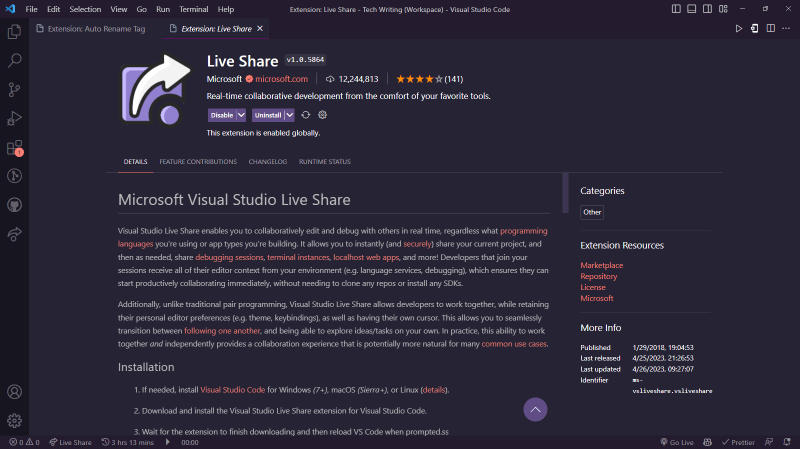Click the extension sync/reload icon
The width and height of the screenshot is (800, 449).
[306, 115]
